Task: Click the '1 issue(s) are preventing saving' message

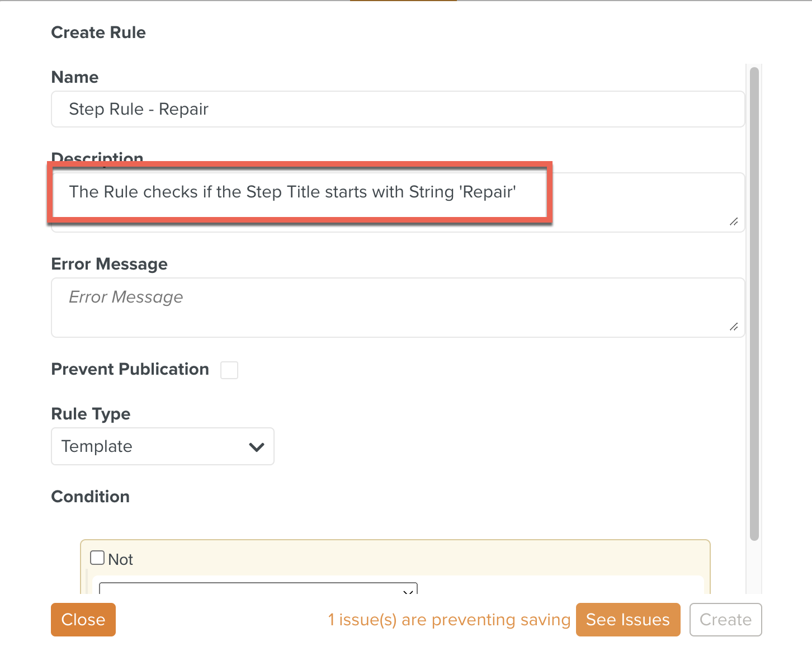Action: [449, 620]
